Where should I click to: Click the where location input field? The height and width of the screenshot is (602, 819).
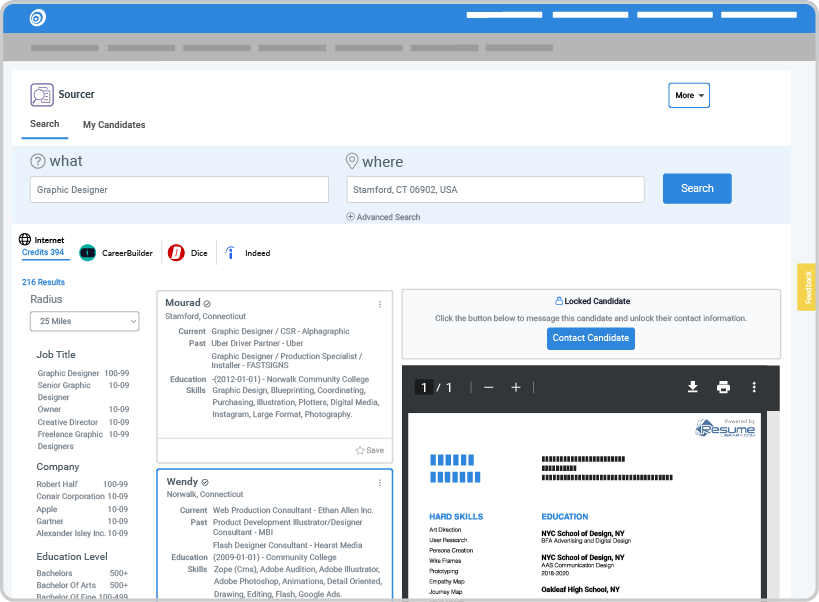pyautogui.click(x=495, y=190)
